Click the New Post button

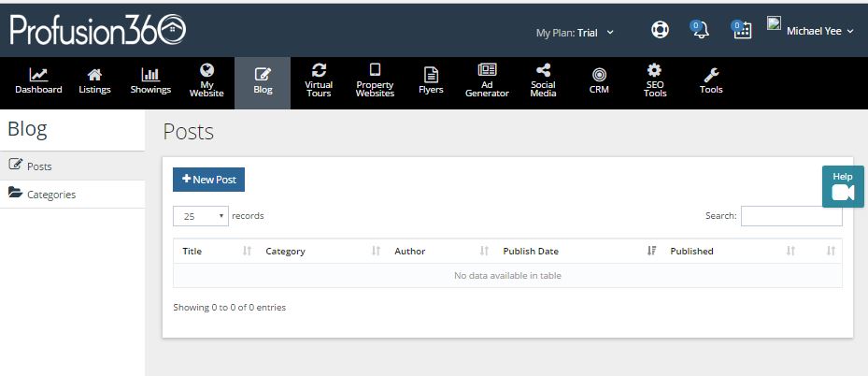click(208, 180)
